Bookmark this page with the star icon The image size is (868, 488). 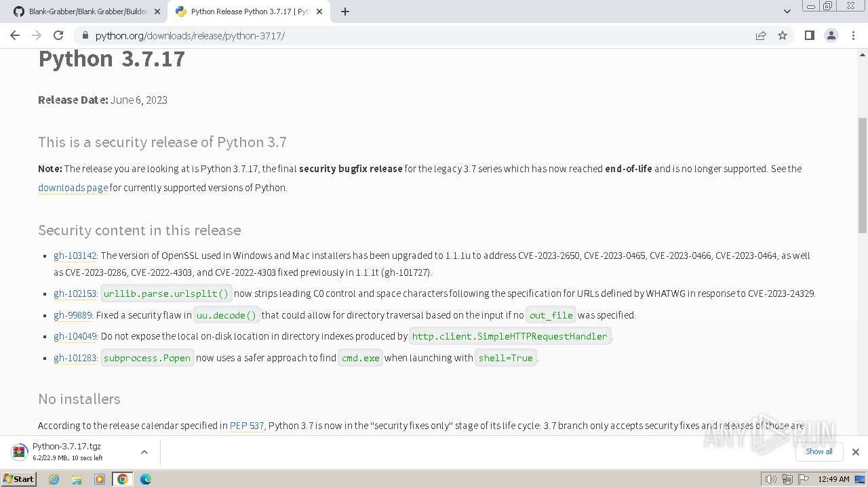tap(783, 35)
